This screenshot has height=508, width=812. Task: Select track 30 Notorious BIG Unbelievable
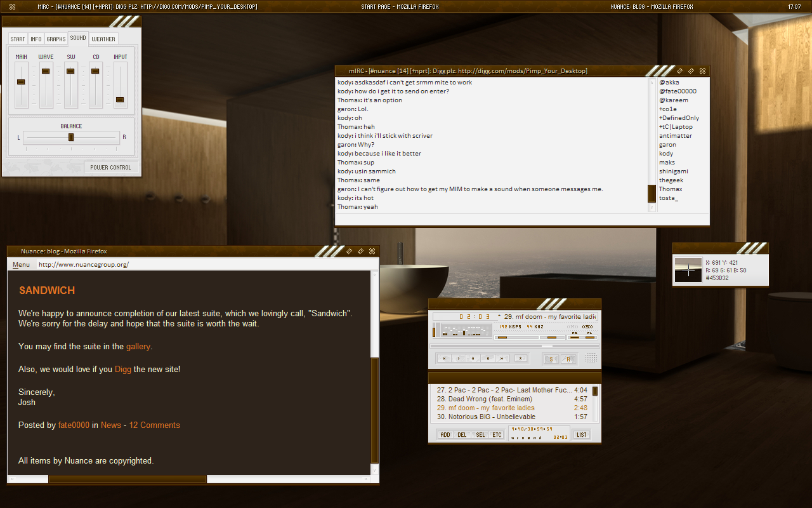(512, 417)
